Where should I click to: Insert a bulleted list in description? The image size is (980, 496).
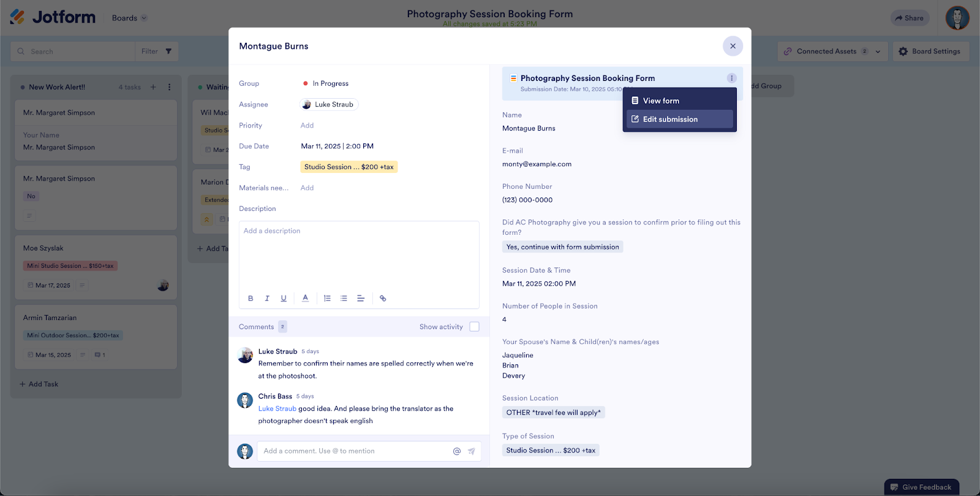(x=344, y=299)
